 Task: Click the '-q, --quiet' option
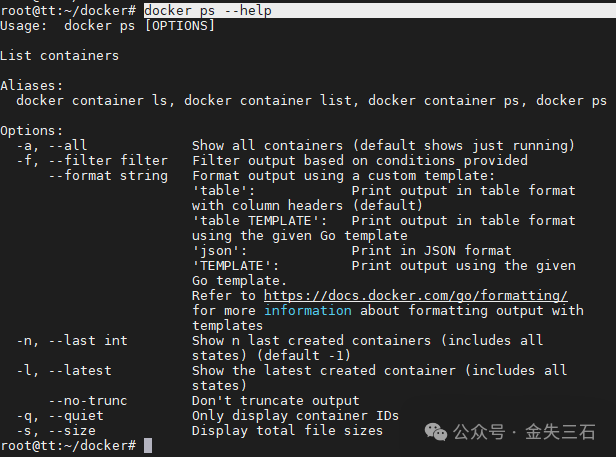(x=60, y=416)
